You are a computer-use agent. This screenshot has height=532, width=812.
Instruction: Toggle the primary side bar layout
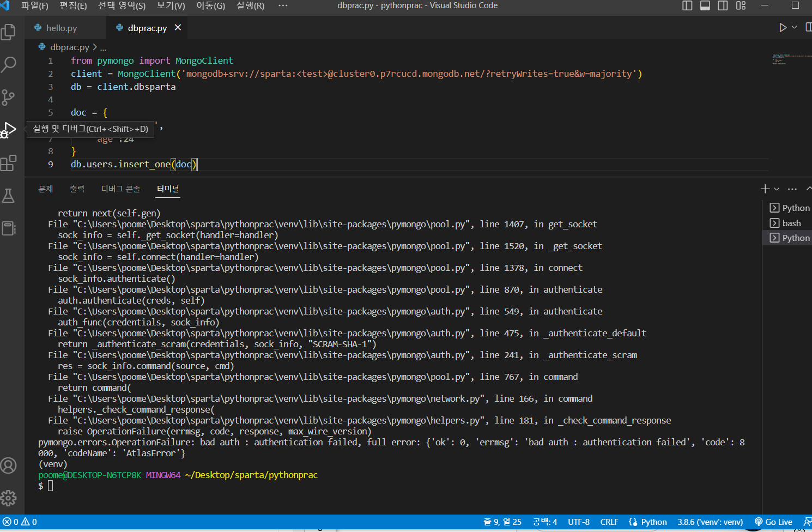(x=687, y=5)
